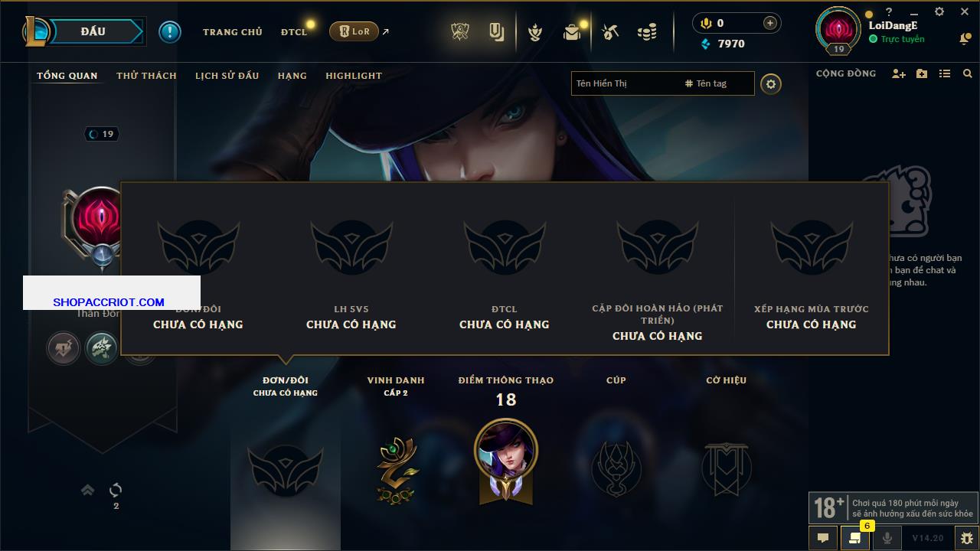This screenshot has height=551, width=980.
Task: Open the Store coins icon
Action: (647, 32)
